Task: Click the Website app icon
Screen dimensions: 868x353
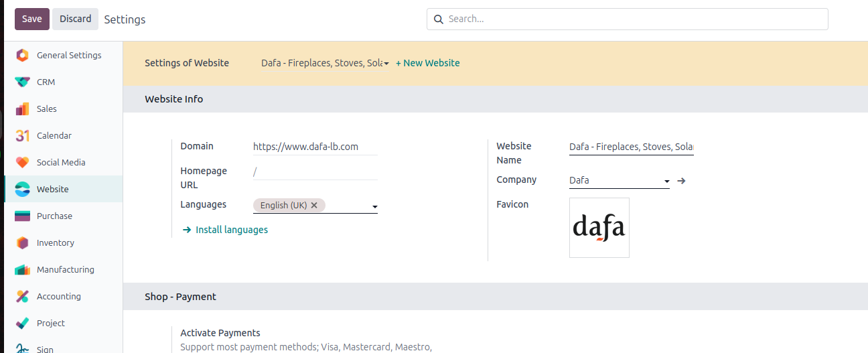Action: [23, 189]
